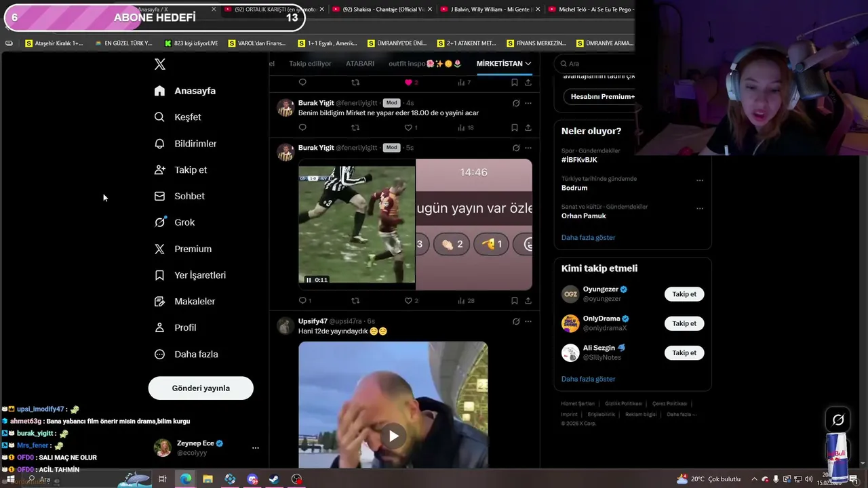Switch to Takip ediliyor tab
The height and width of the screenshot is (488, 868).
pyautogui.click(x=310, y=64)
